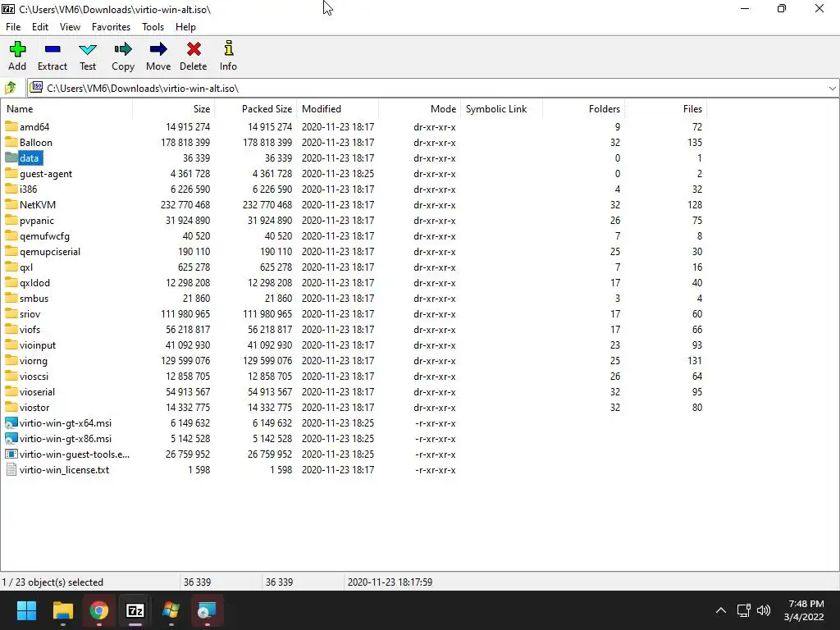The height and width of the screenshot is (630, 840).
Task: Expand the address bar path dropdown
Action: [x=832, y=89]
